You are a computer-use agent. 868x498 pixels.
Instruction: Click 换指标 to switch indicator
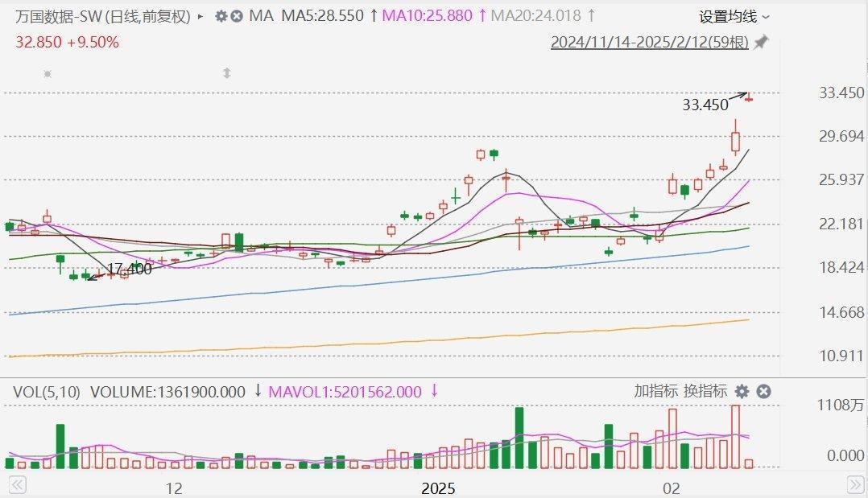[x=705, y=392]
